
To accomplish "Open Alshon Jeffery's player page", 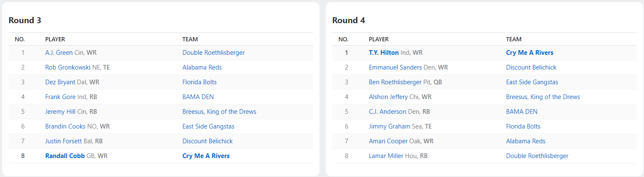I will pos(388,97).
